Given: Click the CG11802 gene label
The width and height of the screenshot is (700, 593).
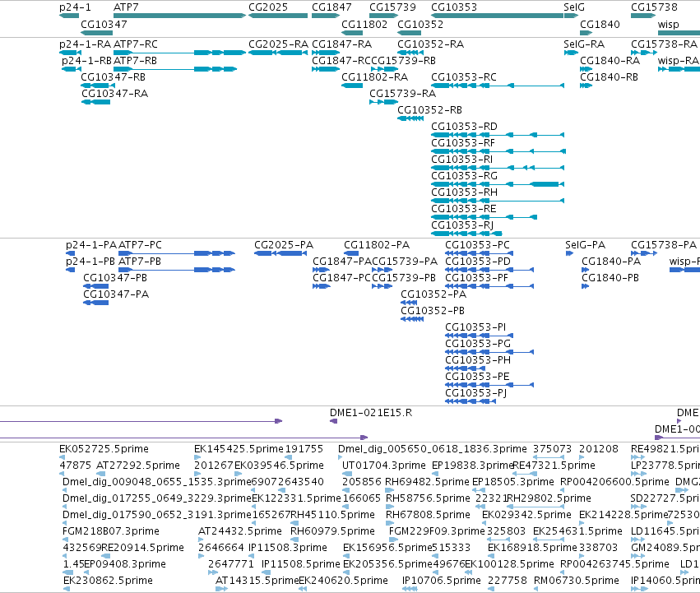Looking at the screenshot, I should pyautogui.click(x=364, y=24).
